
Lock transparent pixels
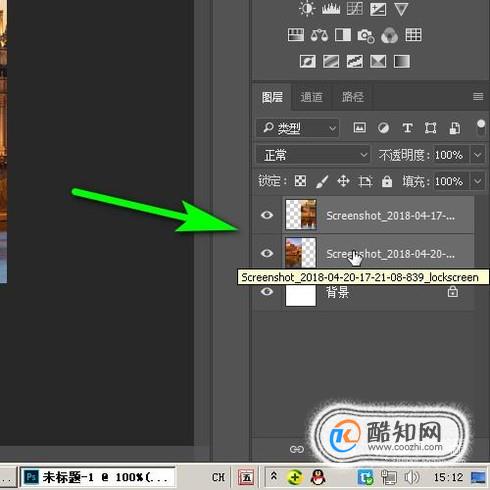[300, 181]
